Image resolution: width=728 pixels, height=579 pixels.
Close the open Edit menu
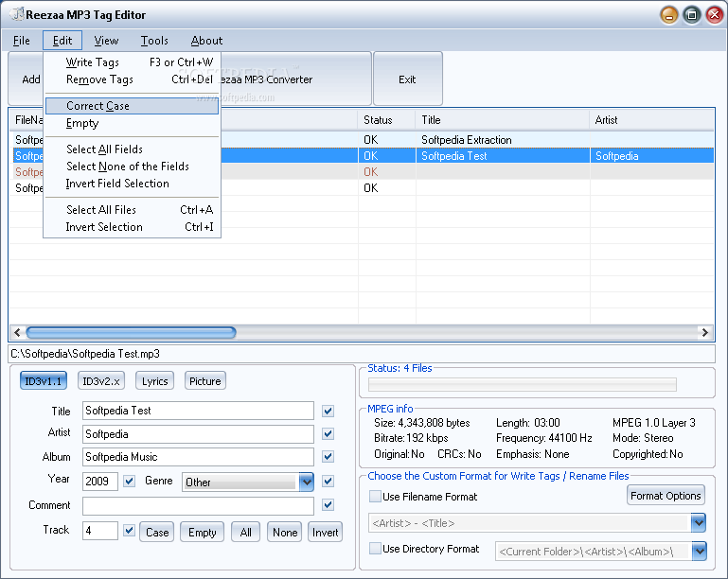(62, 41)
